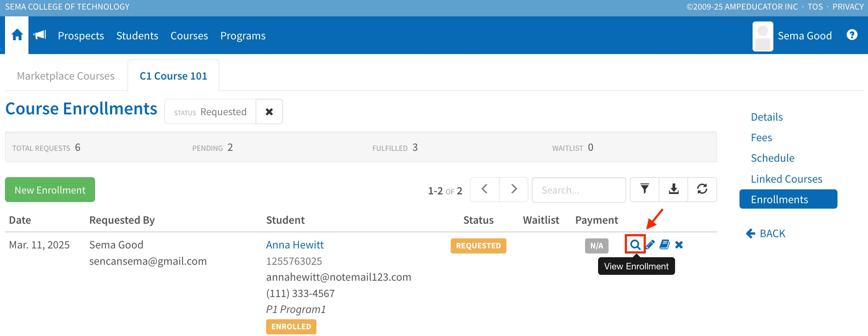
Task: Open the announcements megaphone icon
Action: point(40,35)
